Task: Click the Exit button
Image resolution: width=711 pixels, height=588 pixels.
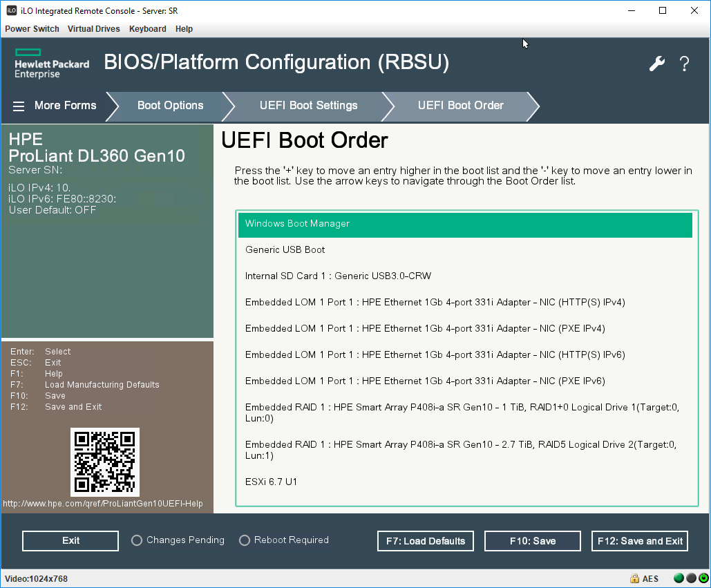Action: coord(70,541)
